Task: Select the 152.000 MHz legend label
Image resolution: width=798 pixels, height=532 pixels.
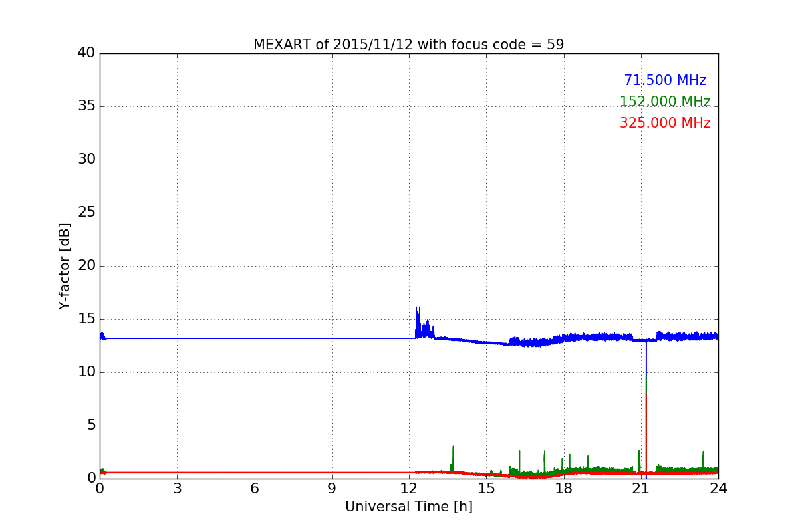Action: click(x=665, y=102)
